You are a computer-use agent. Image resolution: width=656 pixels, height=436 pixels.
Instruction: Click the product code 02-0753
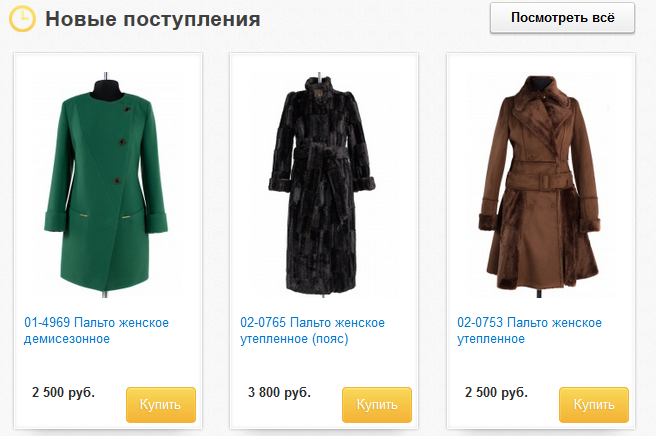pyautogui.click(x=480, y=323)
